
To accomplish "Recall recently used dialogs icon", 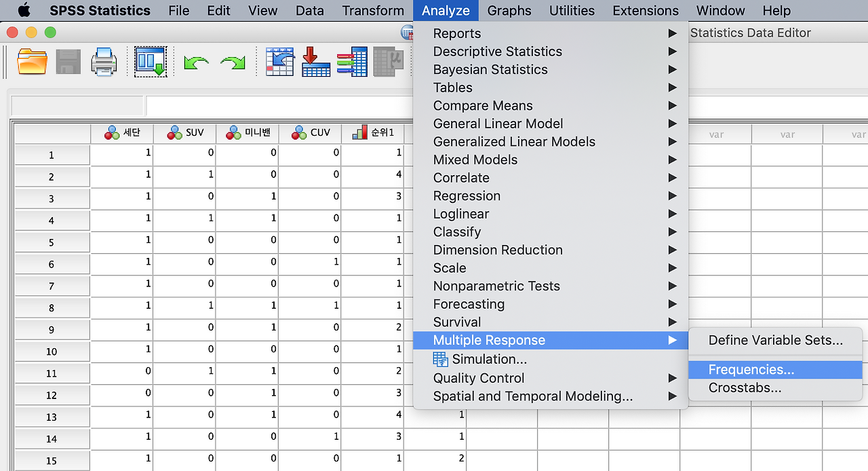I will [x=151, y=62].
